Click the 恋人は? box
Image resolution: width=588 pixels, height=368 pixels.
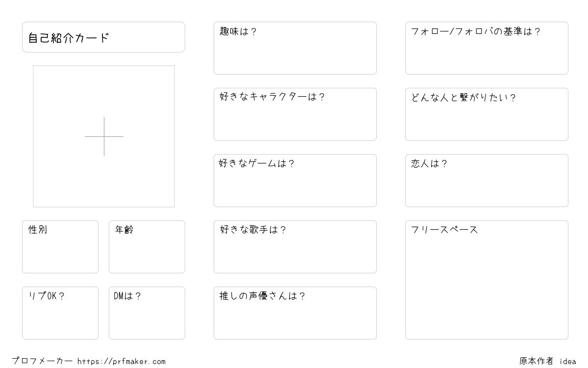coord(487,181)
